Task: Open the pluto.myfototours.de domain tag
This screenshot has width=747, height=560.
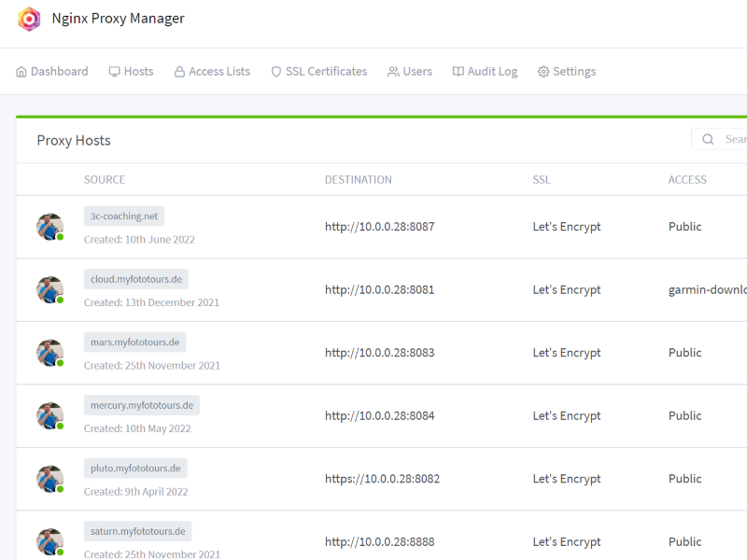Action: coord(135,469)
